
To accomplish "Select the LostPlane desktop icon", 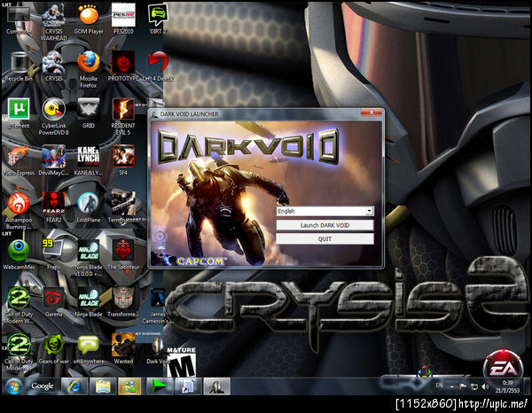I will (x=89, y=208).
